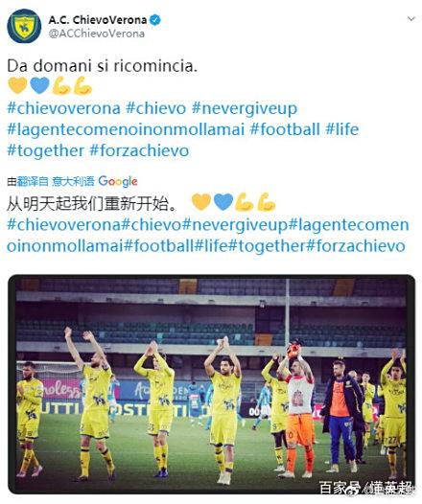
Task: Click the A.C. ChievoVerona profile avatar
Action: point(24,27)
